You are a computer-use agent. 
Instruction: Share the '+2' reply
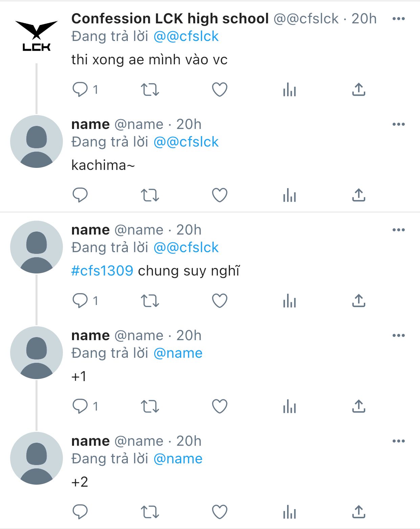point(358,512)
